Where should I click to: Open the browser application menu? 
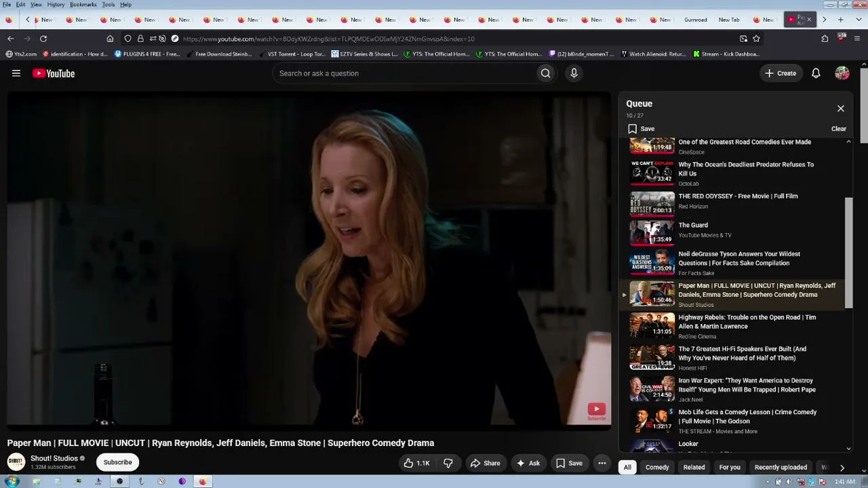tap(859, 39)
